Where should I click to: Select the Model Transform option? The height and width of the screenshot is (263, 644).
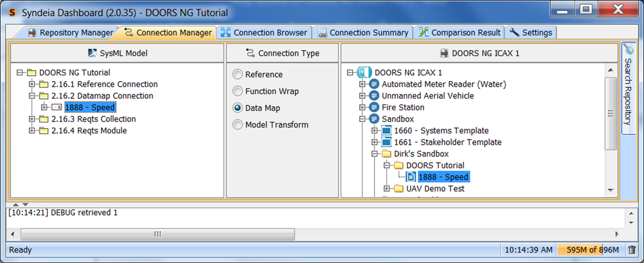coord(237,125)
